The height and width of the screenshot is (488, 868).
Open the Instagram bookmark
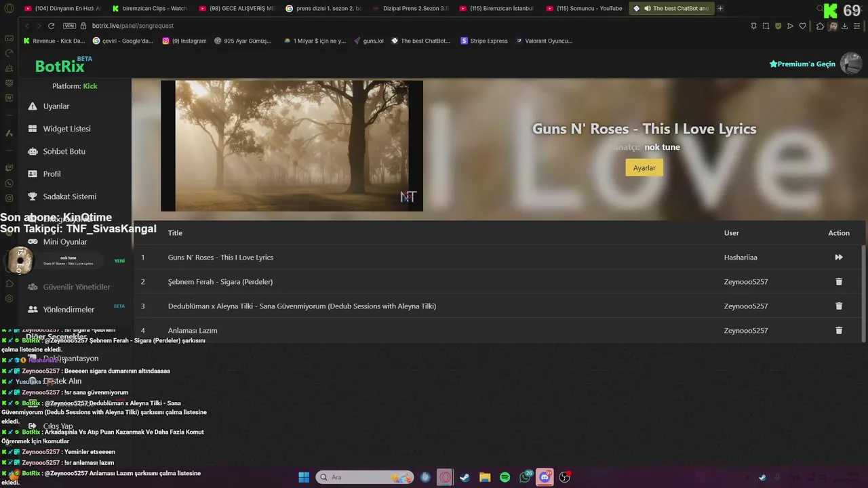coord(184,41)
